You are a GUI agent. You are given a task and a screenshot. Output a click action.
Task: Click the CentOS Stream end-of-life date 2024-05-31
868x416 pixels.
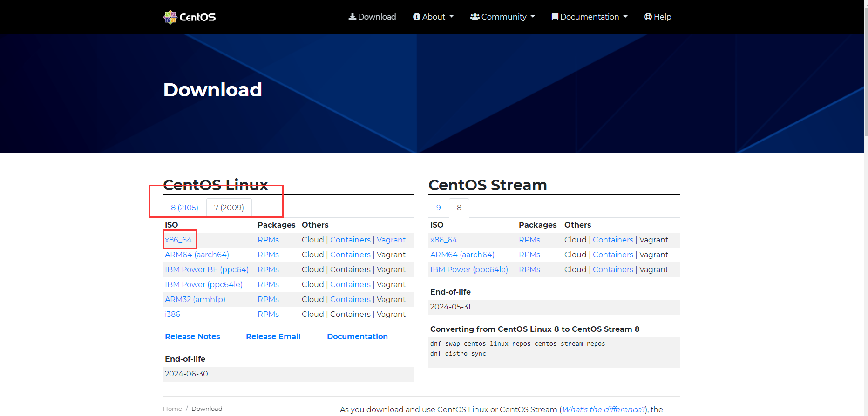coord(450,307)
